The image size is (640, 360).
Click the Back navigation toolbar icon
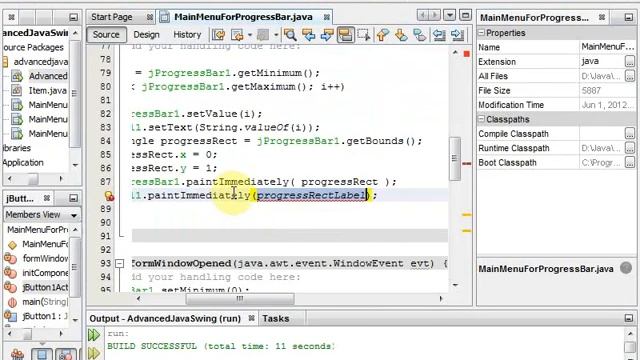click(238, 35)
